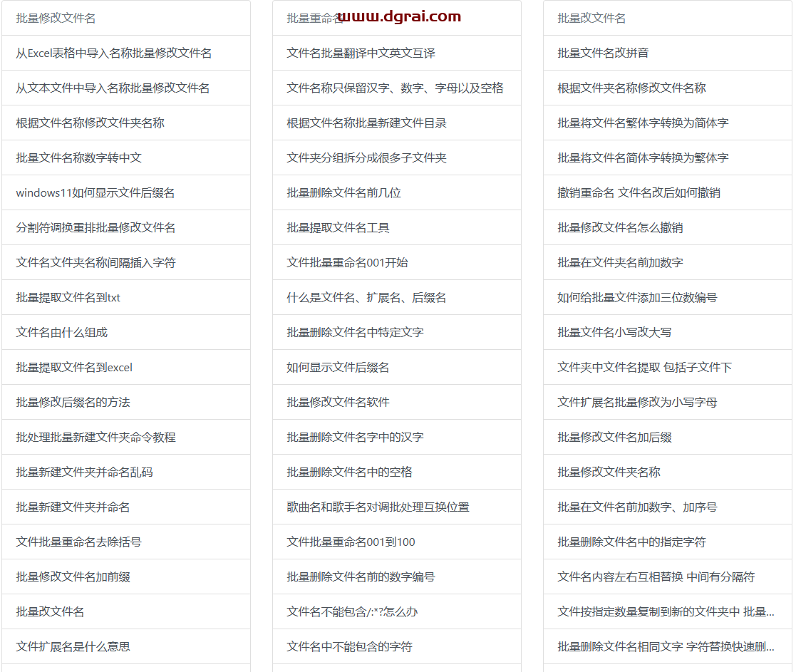Click 根据文件名称修改文件夹名称 entry

tap(91, 123)
